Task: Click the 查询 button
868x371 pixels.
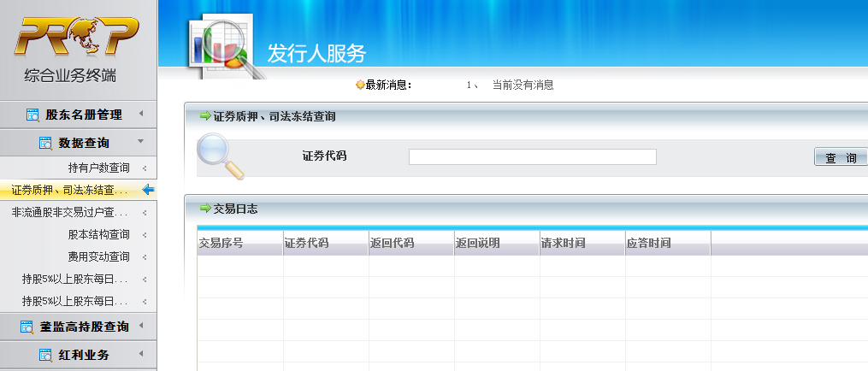Action: 841,157
